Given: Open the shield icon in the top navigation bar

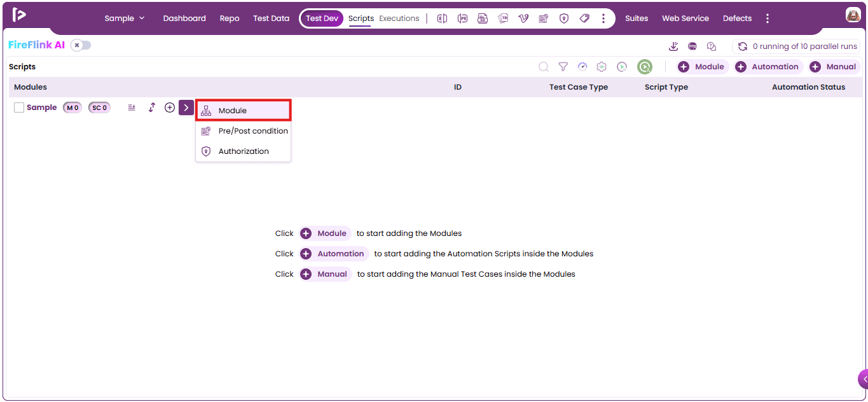Looking at the screenshot, I should coord(564,18).
